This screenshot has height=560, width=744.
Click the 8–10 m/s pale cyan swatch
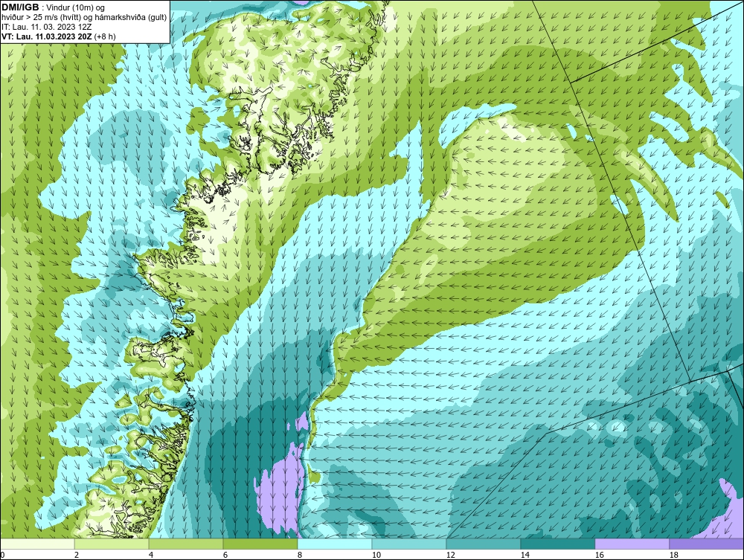[335, 544]
